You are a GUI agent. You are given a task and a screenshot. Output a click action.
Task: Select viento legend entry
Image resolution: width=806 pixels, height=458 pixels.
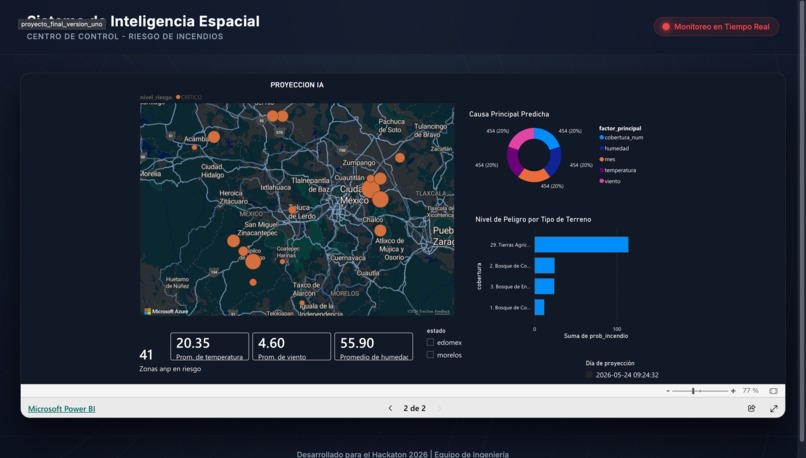pyautogui.click(x=610, y=181)
